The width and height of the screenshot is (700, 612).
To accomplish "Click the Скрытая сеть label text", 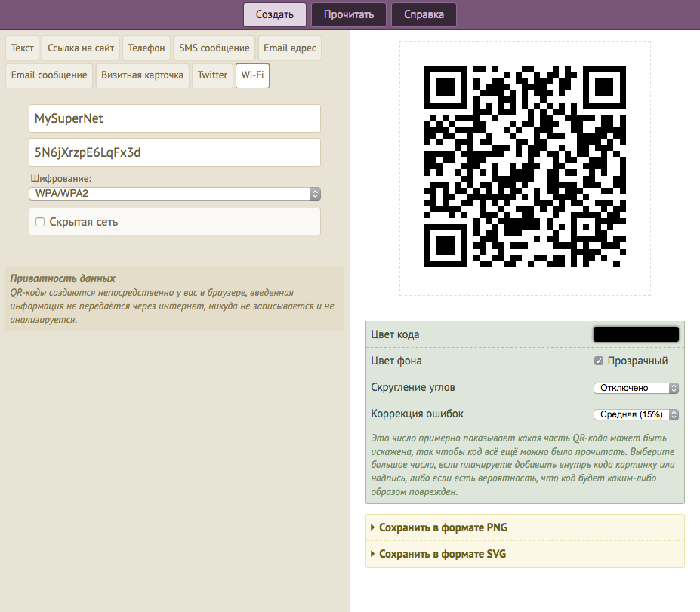I will (84, 222).
